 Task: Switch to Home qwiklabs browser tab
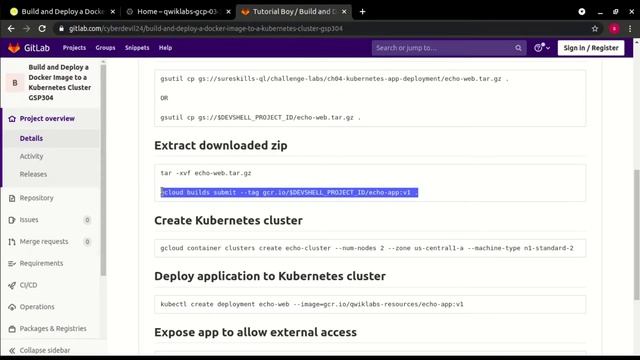178,11
